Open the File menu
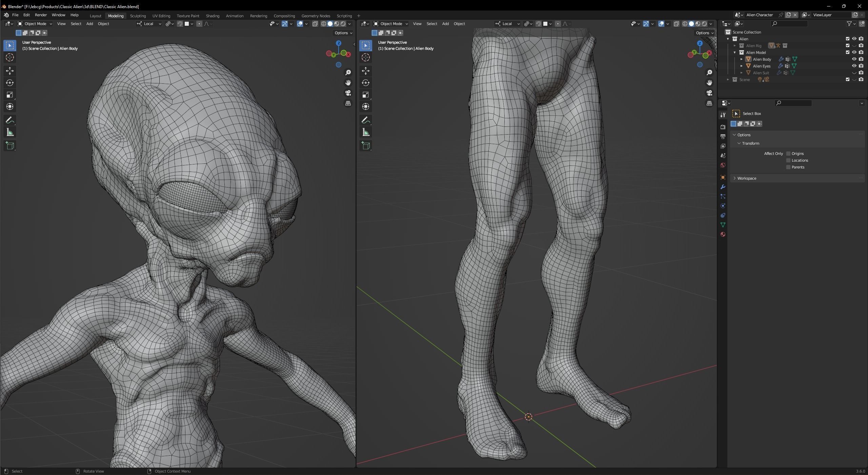 pos(15,15)
